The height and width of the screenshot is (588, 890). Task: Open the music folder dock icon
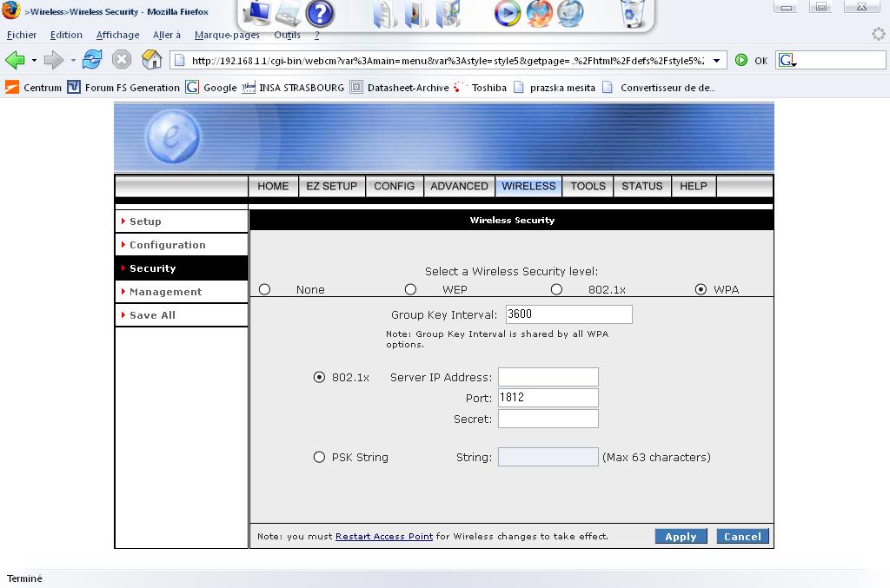click(448, 13)
